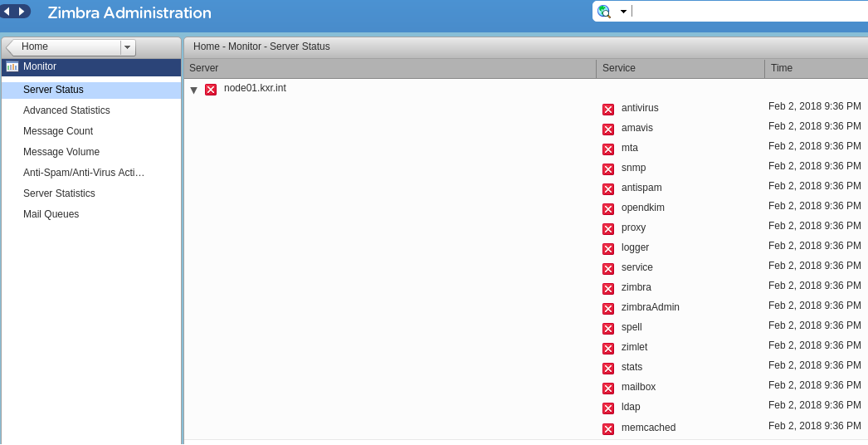Screen dimensions: 868x445
Task: Click antispam error status icon
Action: 608,189
